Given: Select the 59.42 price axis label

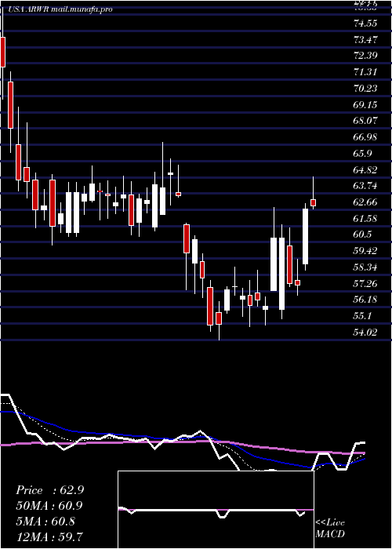Looking at the screenshot, I should click(x=365, y=251).
